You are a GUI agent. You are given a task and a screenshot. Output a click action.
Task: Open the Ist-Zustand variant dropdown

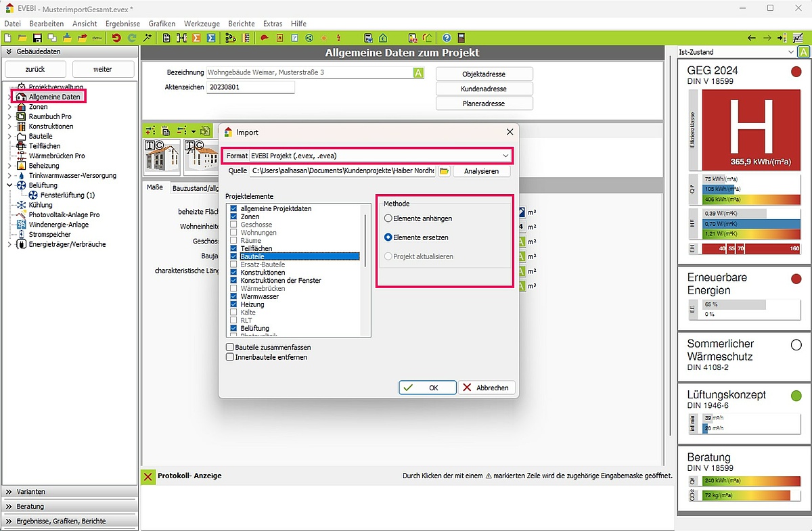click(791, 52)
